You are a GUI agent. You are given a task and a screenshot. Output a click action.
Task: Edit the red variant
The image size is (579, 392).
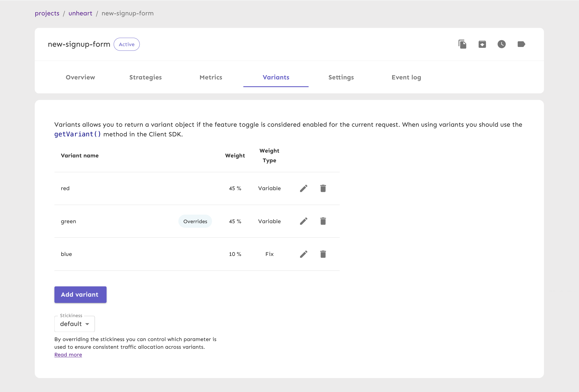coord(304,188)
